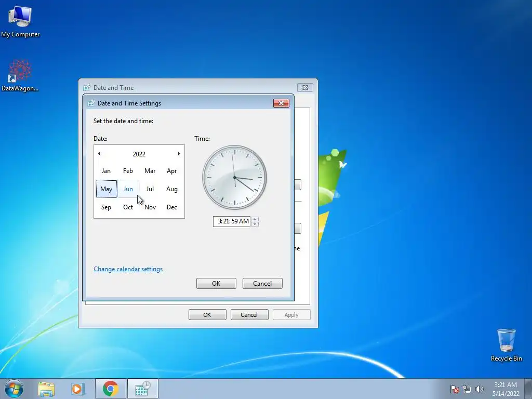The image size is (532, 399).
Task: Go to the previous year in calendar
Action: point(99,154)
